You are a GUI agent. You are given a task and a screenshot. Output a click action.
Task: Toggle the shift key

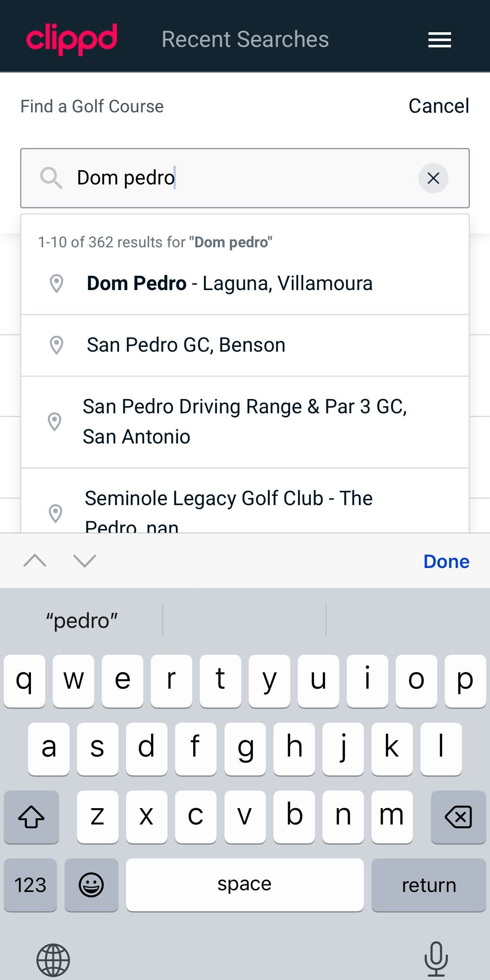pos(31,817)
